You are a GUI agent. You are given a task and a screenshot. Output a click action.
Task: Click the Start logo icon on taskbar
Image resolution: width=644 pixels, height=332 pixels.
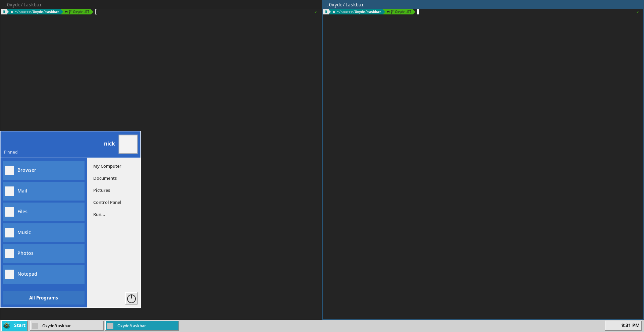coord(6,325)
